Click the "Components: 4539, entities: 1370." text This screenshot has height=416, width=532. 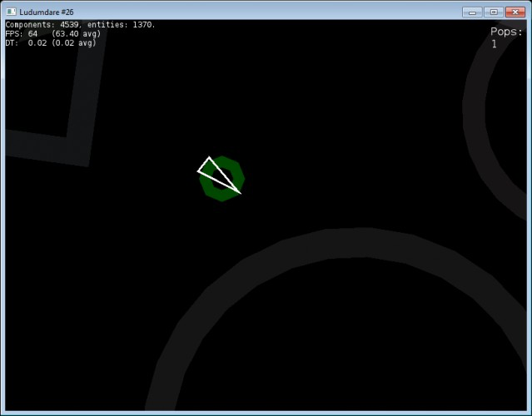click(x=80, y=25)
